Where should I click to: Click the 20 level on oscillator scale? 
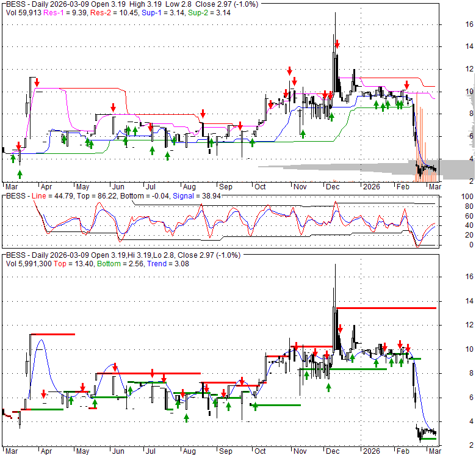[x=469, y=235]
